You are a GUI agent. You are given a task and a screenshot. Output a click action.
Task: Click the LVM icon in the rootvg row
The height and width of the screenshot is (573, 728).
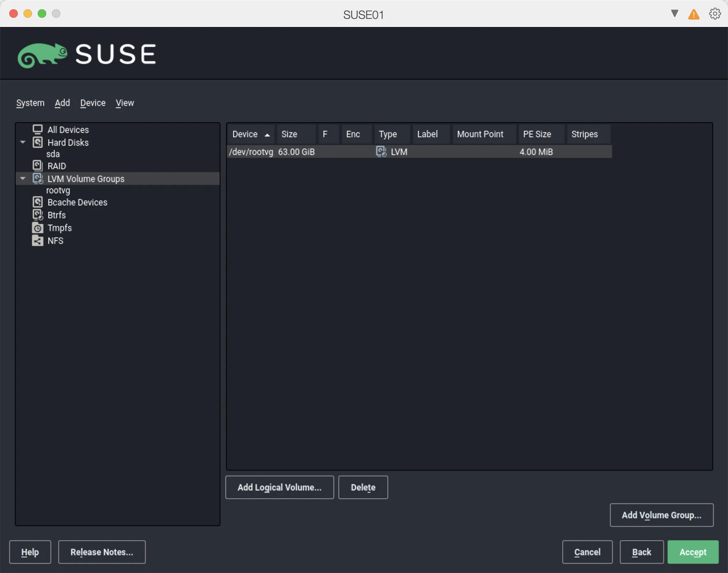[381, 151]
